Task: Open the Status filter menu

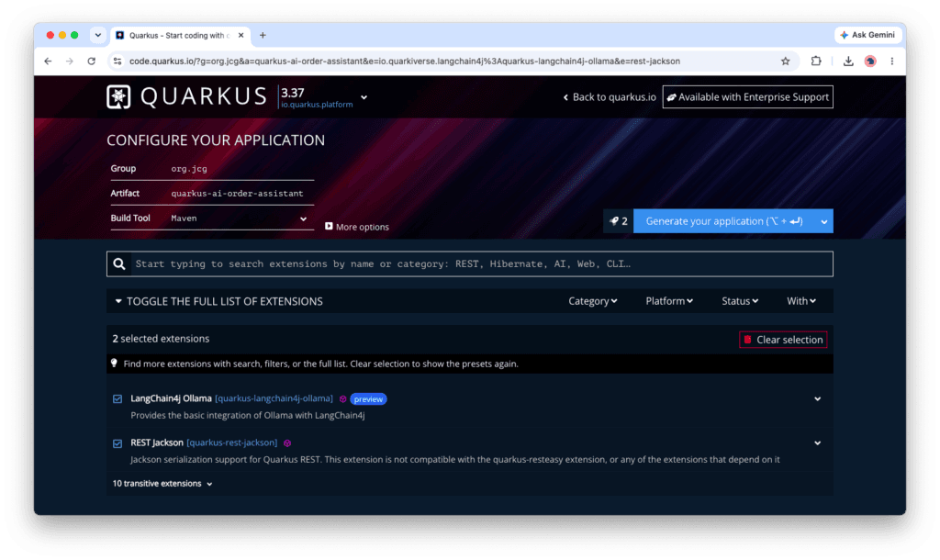Action: click(740, 301)
